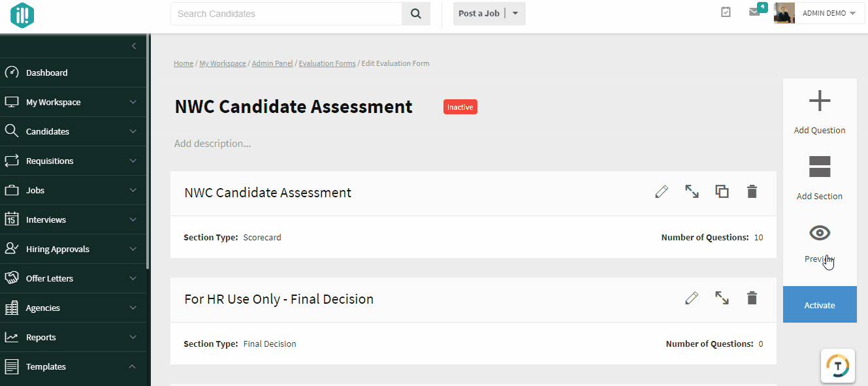This screenshot has height=386, width=868.
Task: Go to Evaluation Forms breadcrumb link
Action: pyautogui.click(x=327, y=63)
